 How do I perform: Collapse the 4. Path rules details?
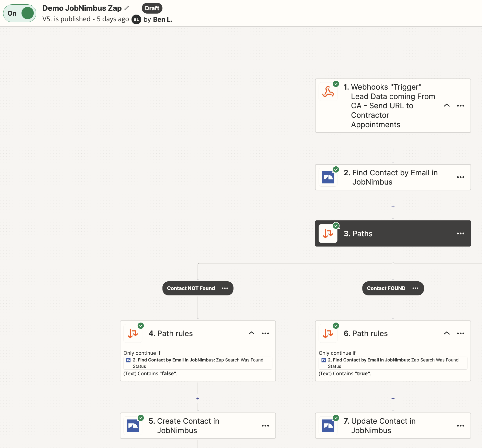pos(251,333)
